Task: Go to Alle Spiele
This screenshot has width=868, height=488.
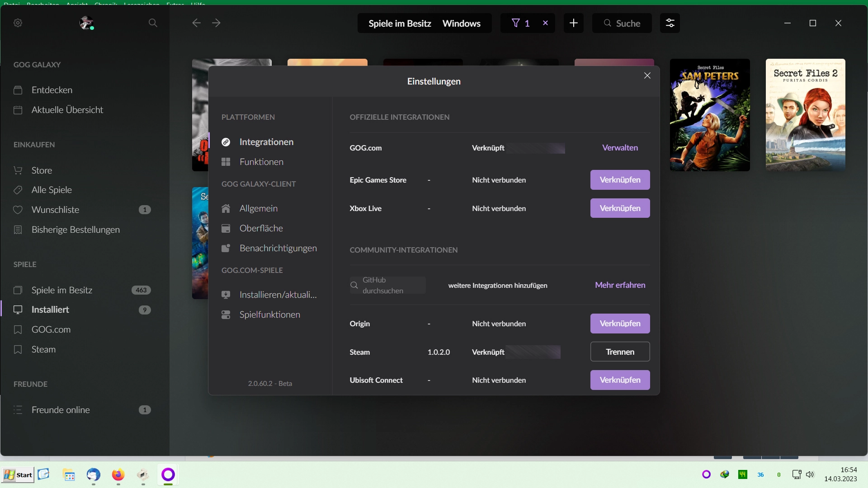Action: (52, 190)
